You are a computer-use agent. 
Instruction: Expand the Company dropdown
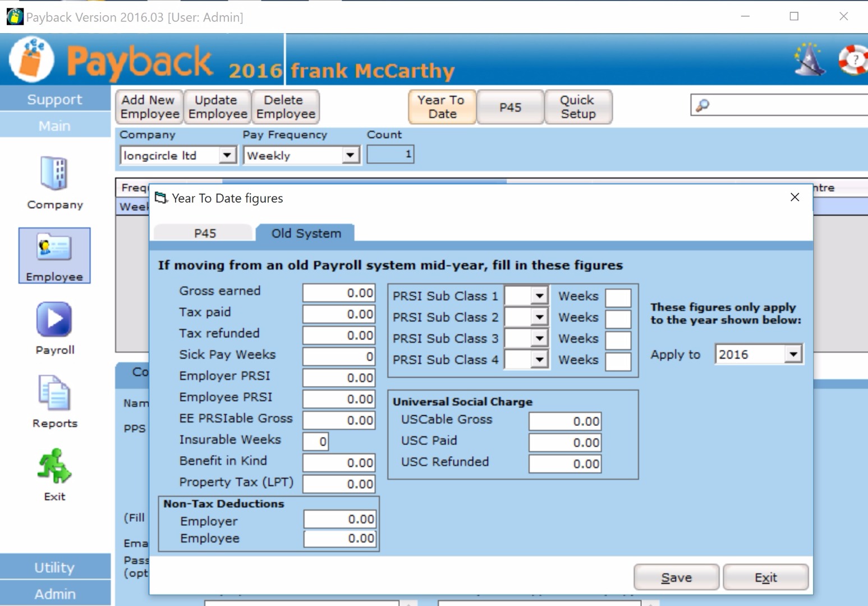227,155
